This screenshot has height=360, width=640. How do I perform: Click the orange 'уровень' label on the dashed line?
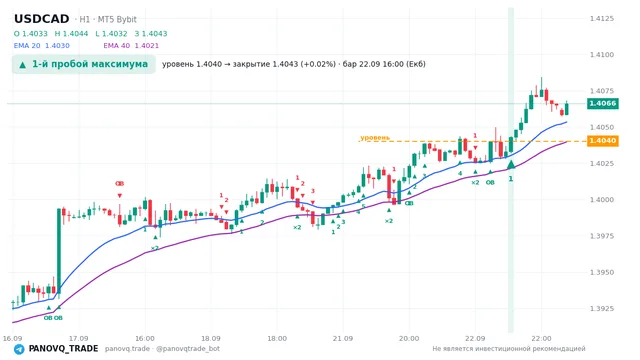click(x=375, y=138)
